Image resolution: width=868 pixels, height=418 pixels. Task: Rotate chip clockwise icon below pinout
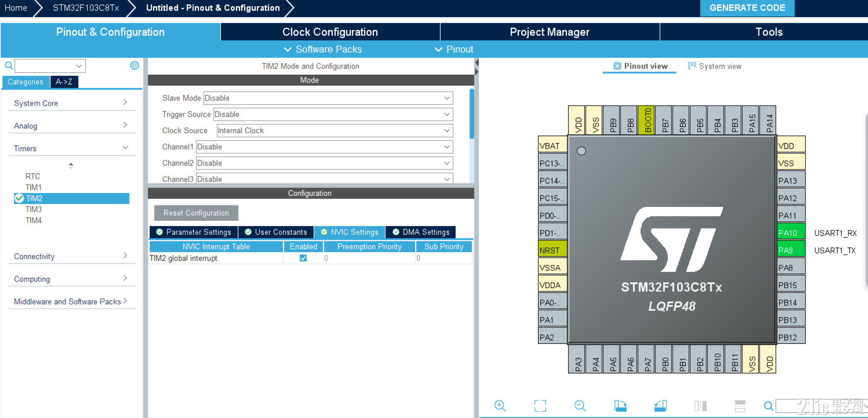(620, 406)
